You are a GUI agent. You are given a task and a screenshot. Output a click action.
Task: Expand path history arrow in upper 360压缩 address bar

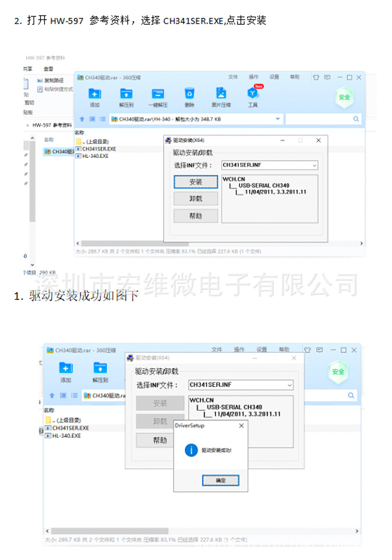point(278,119)
